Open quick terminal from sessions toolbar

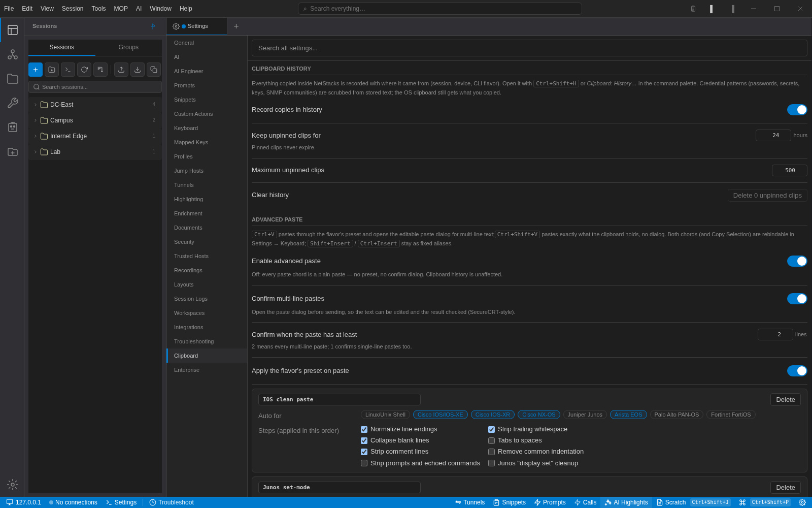(68, 70)
